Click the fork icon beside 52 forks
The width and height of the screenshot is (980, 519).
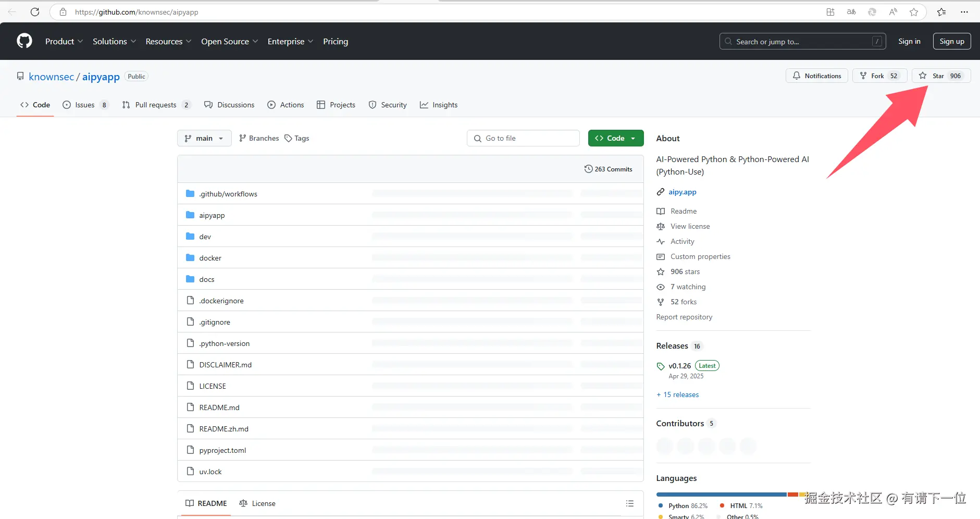(661, 302)
